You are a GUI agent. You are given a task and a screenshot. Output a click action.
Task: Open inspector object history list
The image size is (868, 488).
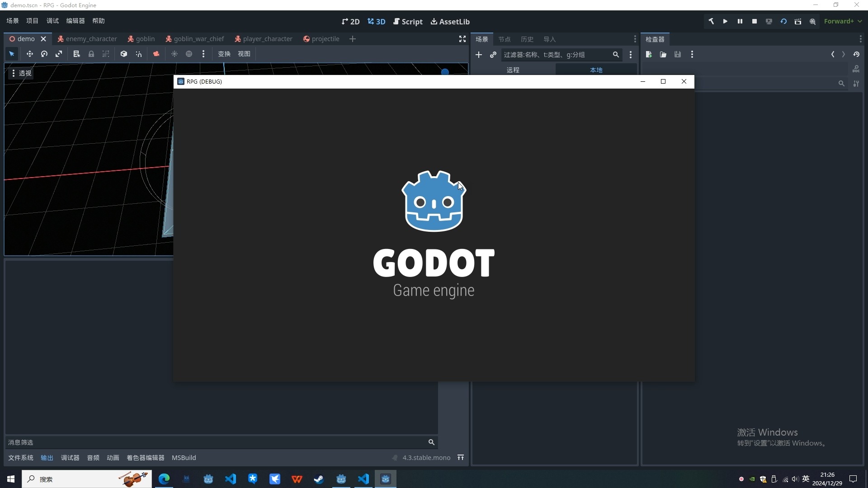pos(856,54)
